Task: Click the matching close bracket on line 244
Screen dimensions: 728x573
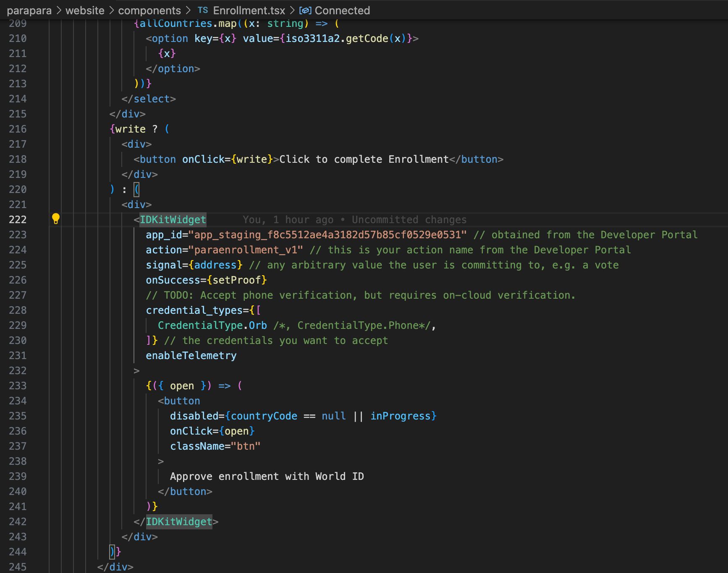Action: (112, 552)
